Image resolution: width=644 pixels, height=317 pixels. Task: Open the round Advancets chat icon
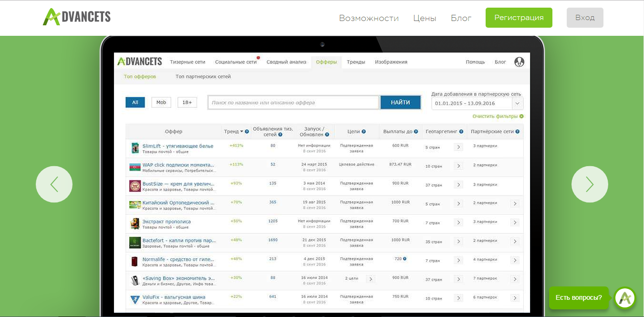click(625, 298)
